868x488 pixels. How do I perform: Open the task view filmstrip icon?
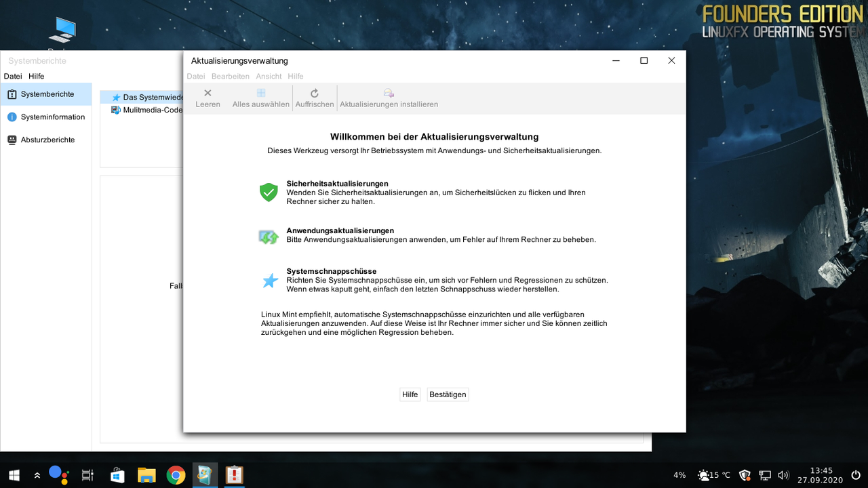(x=87, y=476)
